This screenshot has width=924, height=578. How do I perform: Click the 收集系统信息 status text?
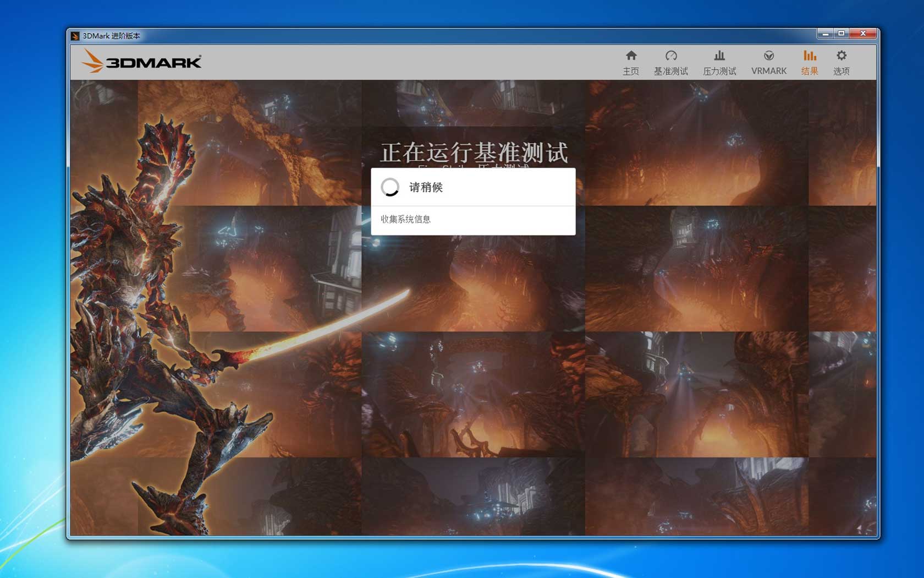tap(405, 219)
